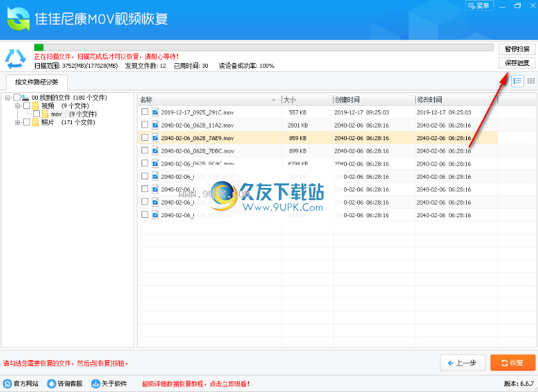The width and height of the screenshot is (538, 392).
Task: Click the 557 KB size cell
Action: pos(298,112)
